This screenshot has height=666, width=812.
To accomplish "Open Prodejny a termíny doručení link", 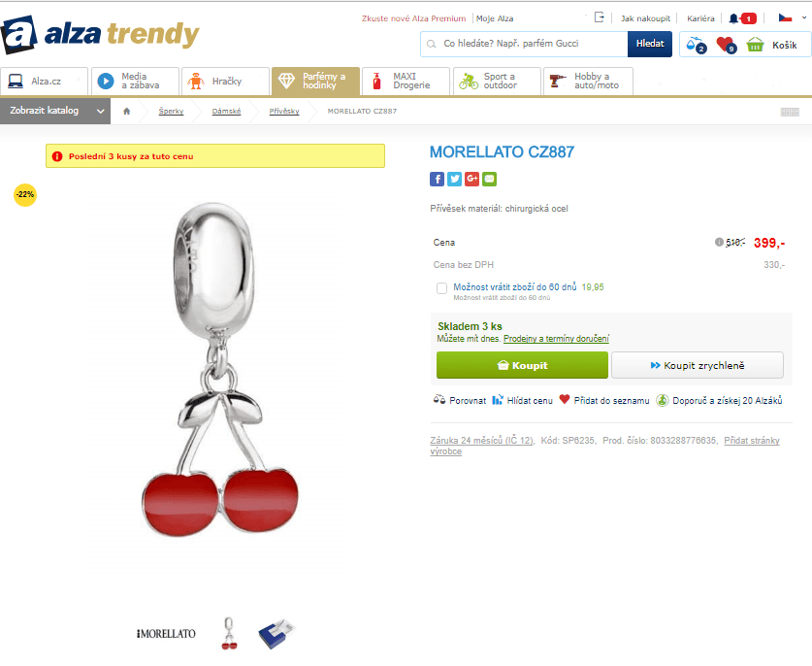I will pos(556,339).
